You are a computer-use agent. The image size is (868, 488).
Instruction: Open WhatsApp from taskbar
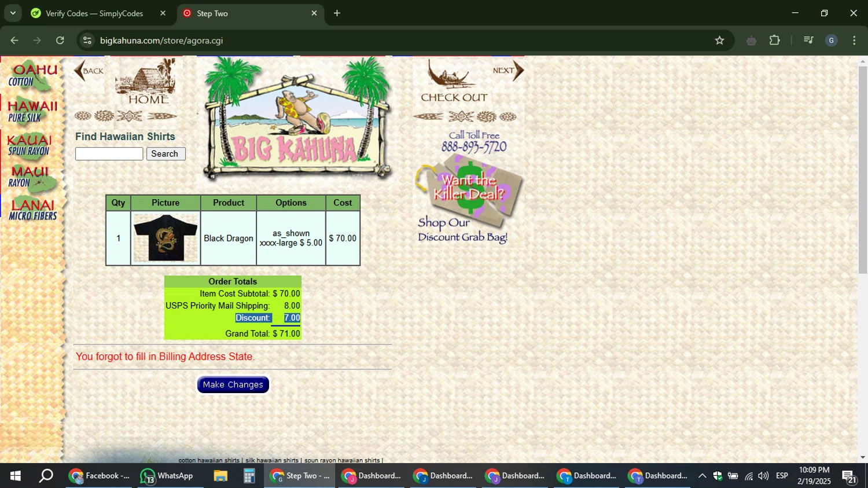tap(167, 476)
